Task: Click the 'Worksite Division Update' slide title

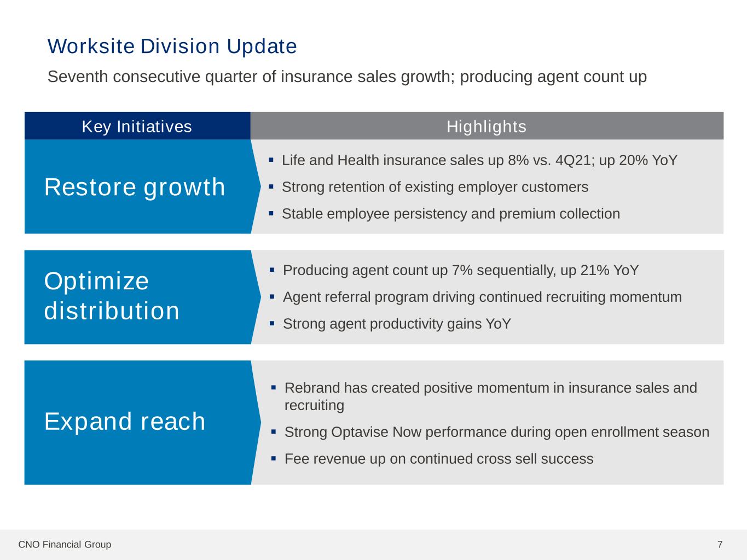Action: [172, 46]
